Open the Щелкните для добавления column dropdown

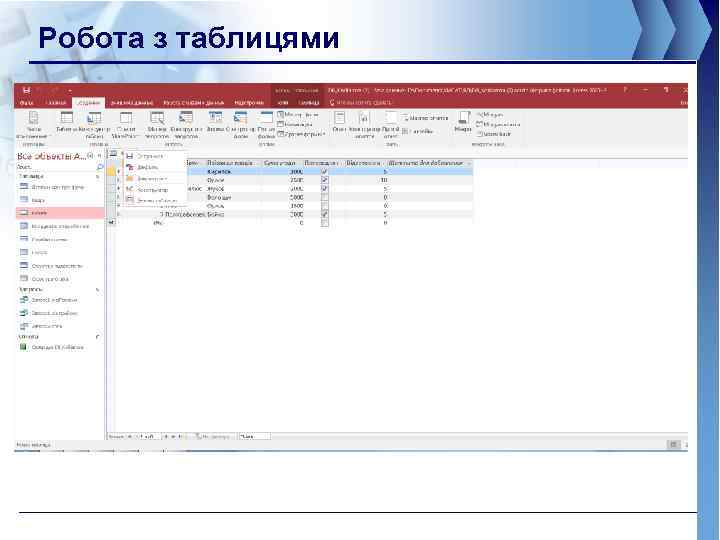click(469, 163)
